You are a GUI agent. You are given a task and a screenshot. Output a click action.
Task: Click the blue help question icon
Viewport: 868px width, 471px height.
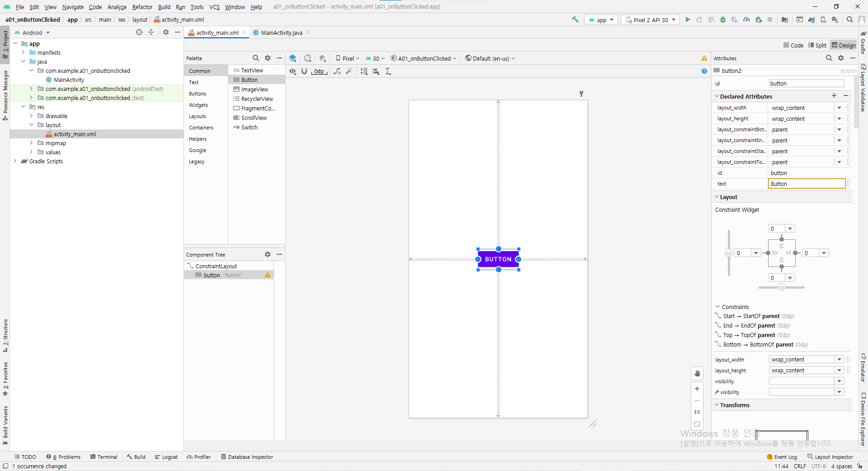704,71
